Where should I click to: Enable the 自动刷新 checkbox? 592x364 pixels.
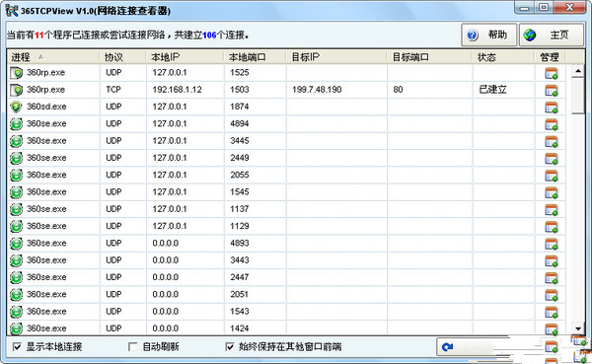(132, 346)
